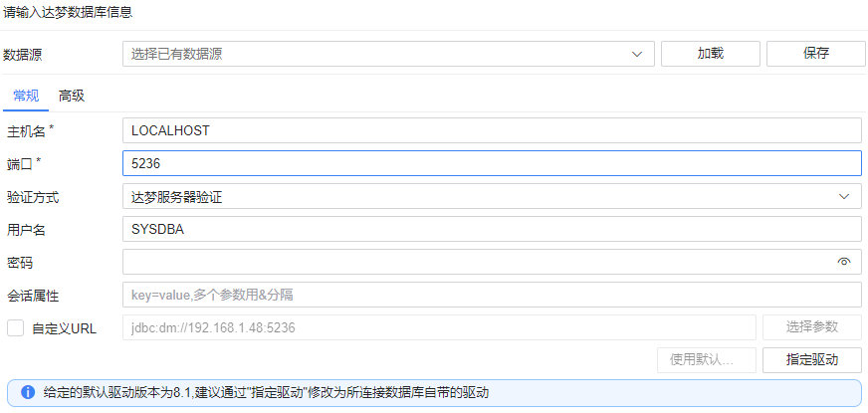
Task: Open the 选择已有数据源 dropdown
Action: [388, 54]
